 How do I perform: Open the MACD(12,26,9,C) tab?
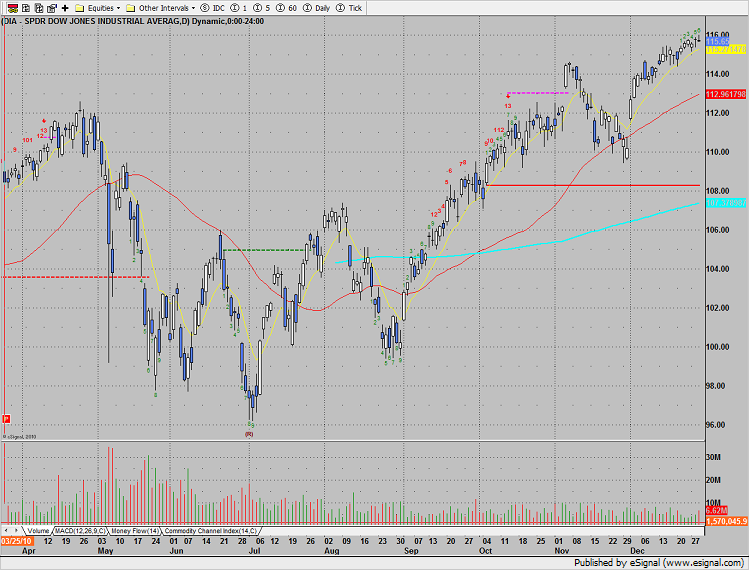click(80, 531)
